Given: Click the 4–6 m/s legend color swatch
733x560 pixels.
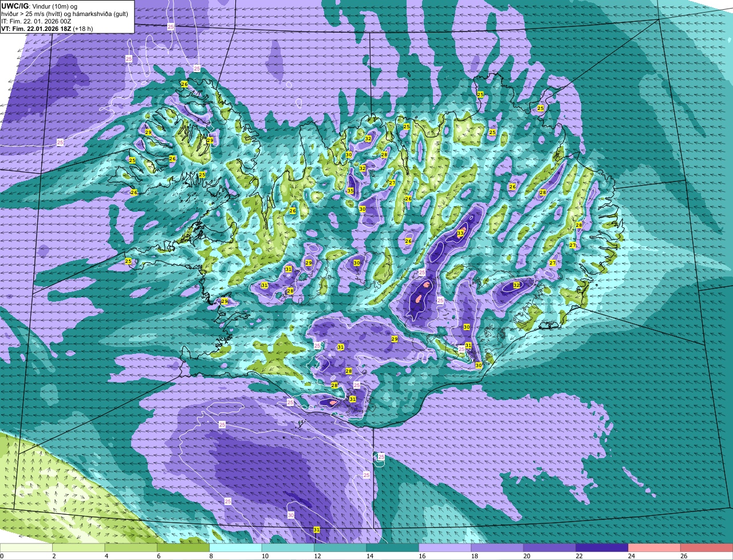Looking at the screenshot, I should [131, 547].
